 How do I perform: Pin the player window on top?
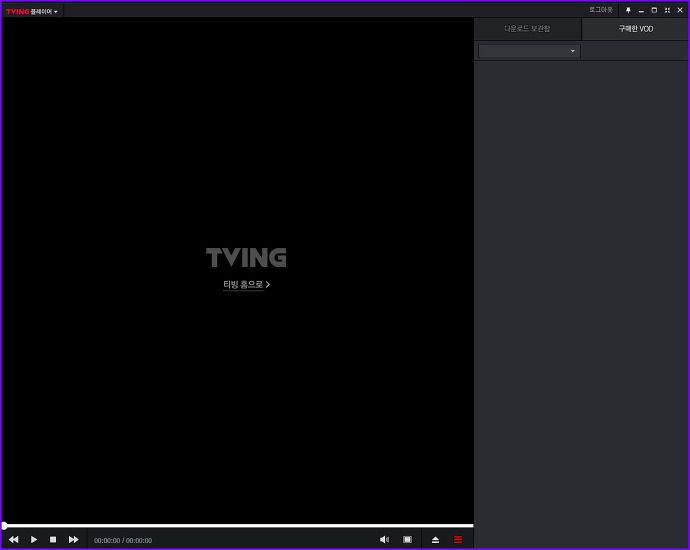tap(628, 10)
